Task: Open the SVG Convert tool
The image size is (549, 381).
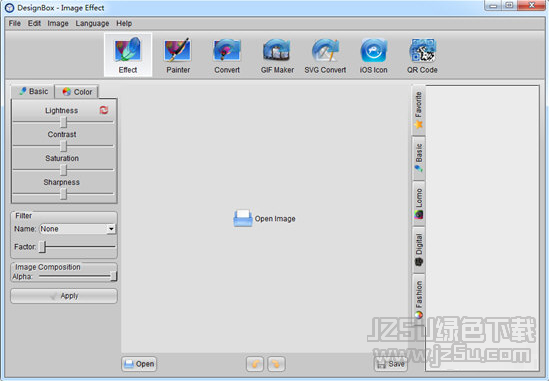Action: tap(325, 55)
